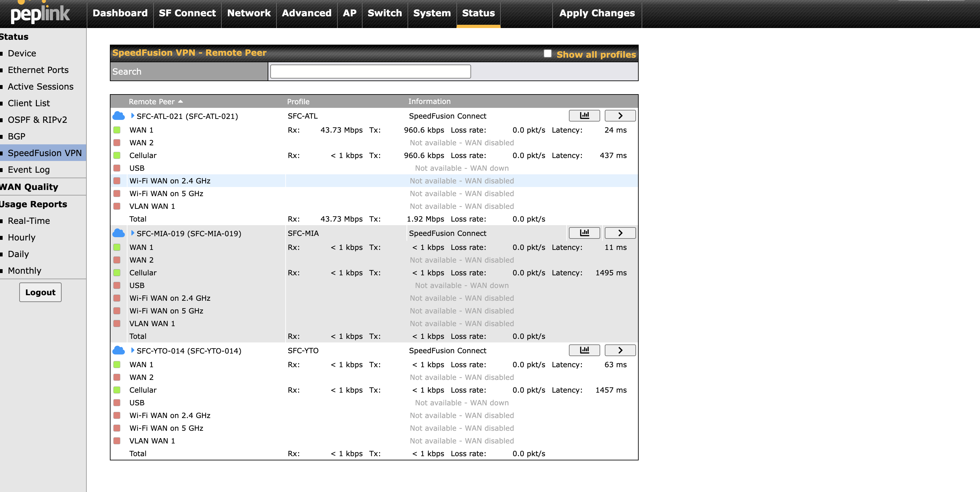980x492 pixels.
Task: Click cloud icon beside SFC-YTO-014
Action: [119, 350]
